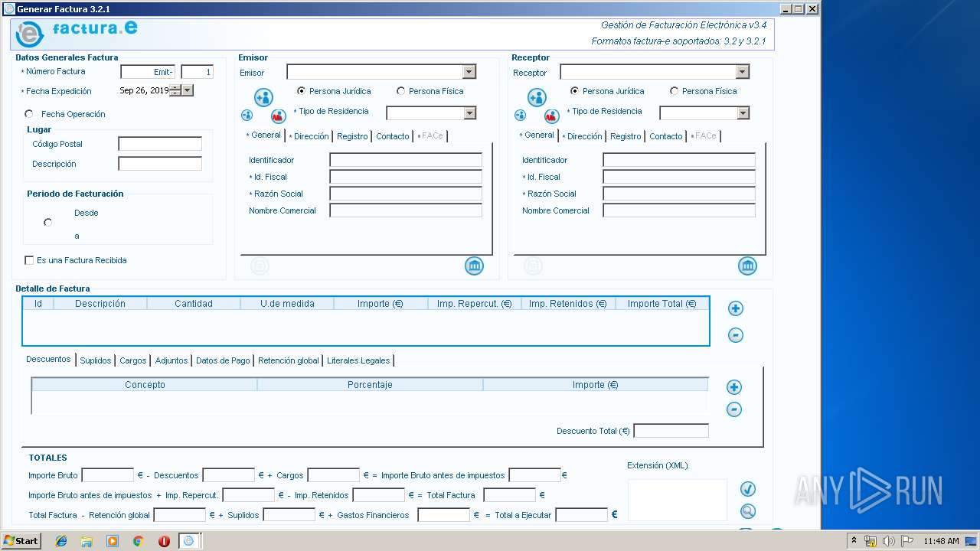Click the Emisor small remove-person icon
This screenshot has width=980, height=551.
click(247, 115)
